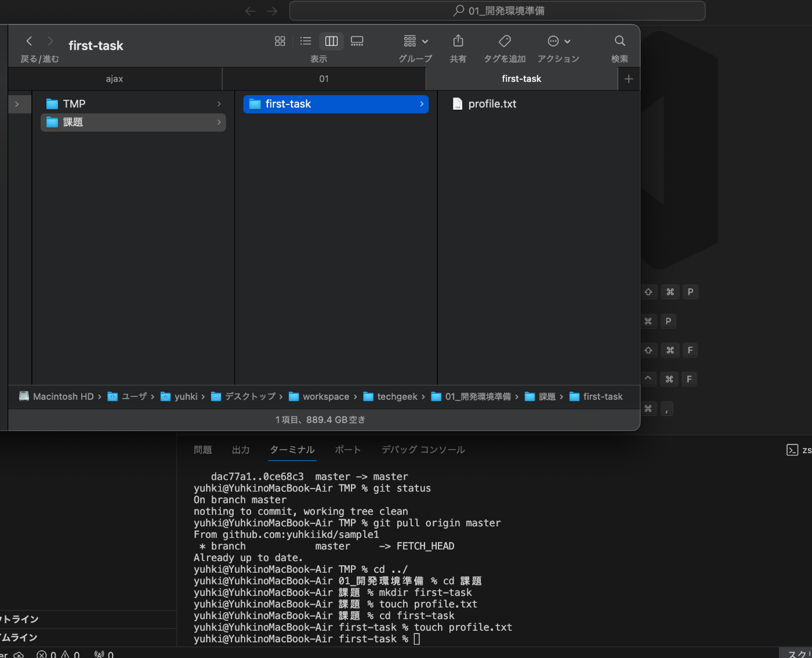Viewport: 812px width, 658px height.
Task: Switch to the 01 Finder tab
Action: coord(324,79)
